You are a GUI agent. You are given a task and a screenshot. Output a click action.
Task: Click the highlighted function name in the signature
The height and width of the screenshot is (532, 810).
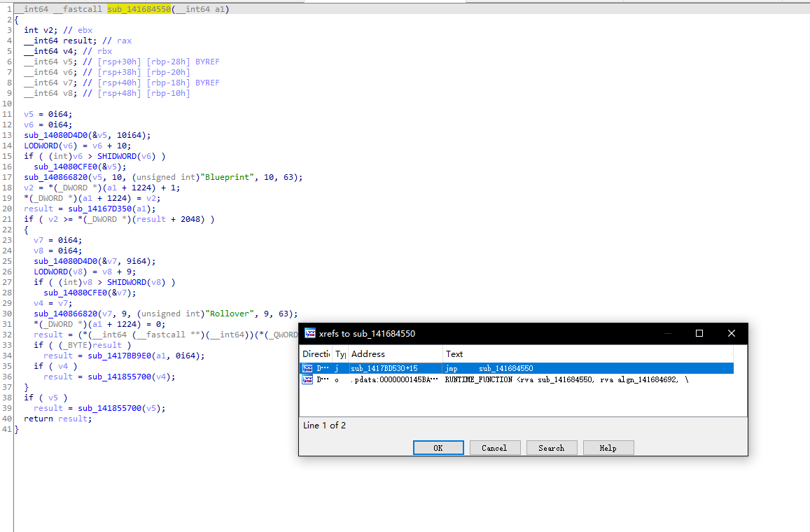coord(139,9)
